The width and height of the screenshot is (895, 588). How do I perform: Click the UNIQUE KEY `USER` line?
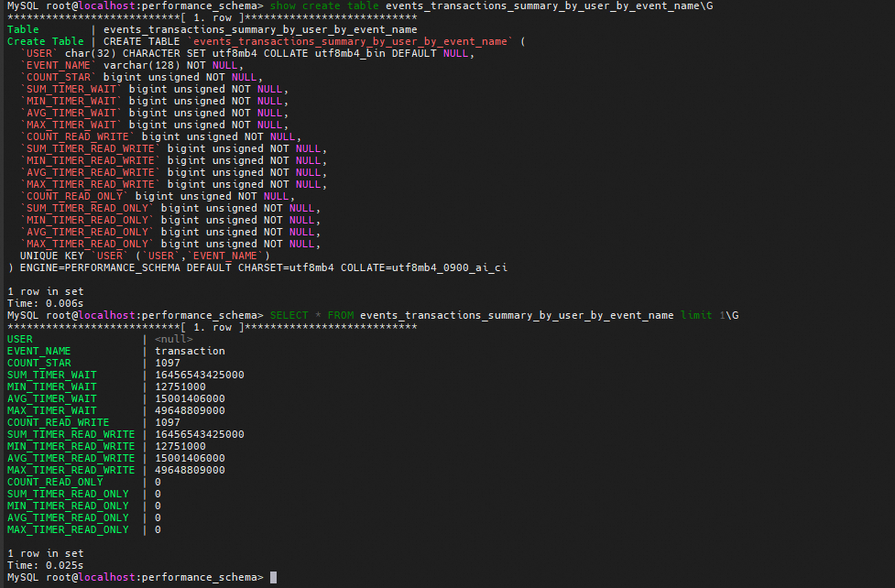(x=145, y=256)
